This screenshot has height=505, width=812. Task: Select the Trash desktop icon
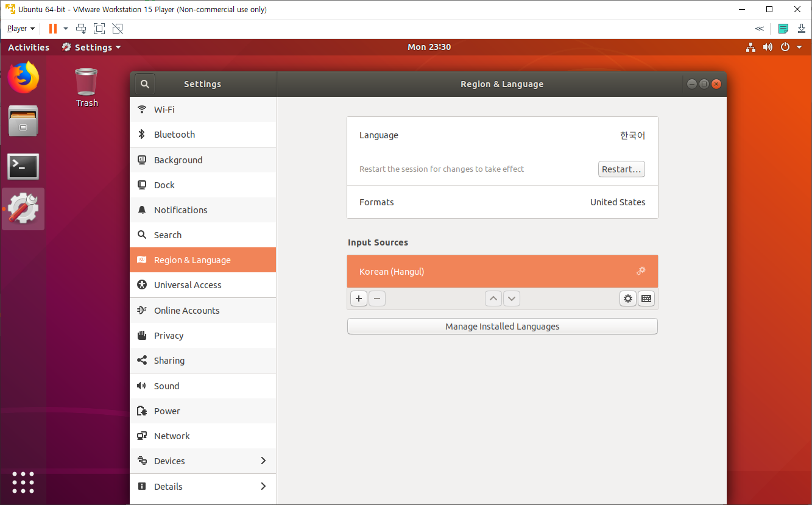tap(86, 88)
